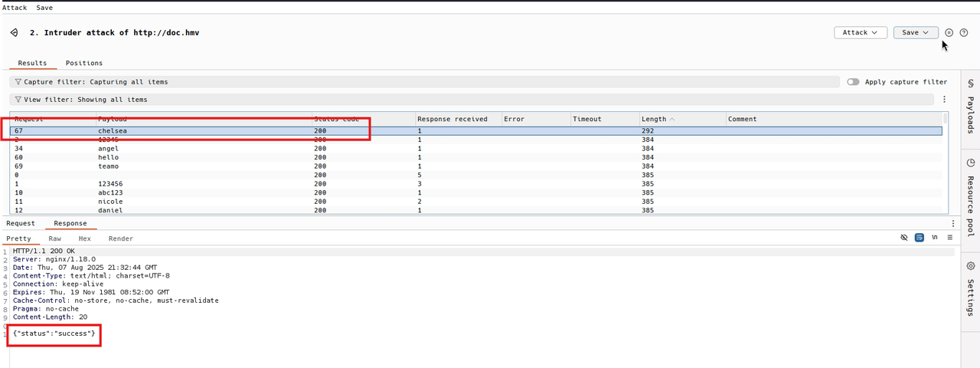This screenshot has width=980, height=368.
Task: Click the Server nginx/1.18.0 header line
Action: coord(54,260)
